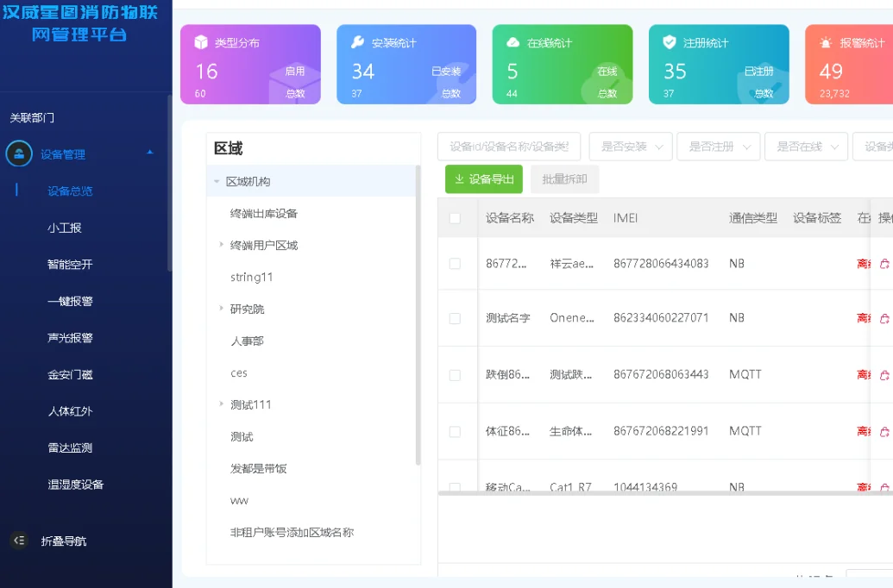The width and height of the screenshot is (893, 588).
Task: Click the 折叠导航 collapse icon at sidebar bottom
Action: 18,541
